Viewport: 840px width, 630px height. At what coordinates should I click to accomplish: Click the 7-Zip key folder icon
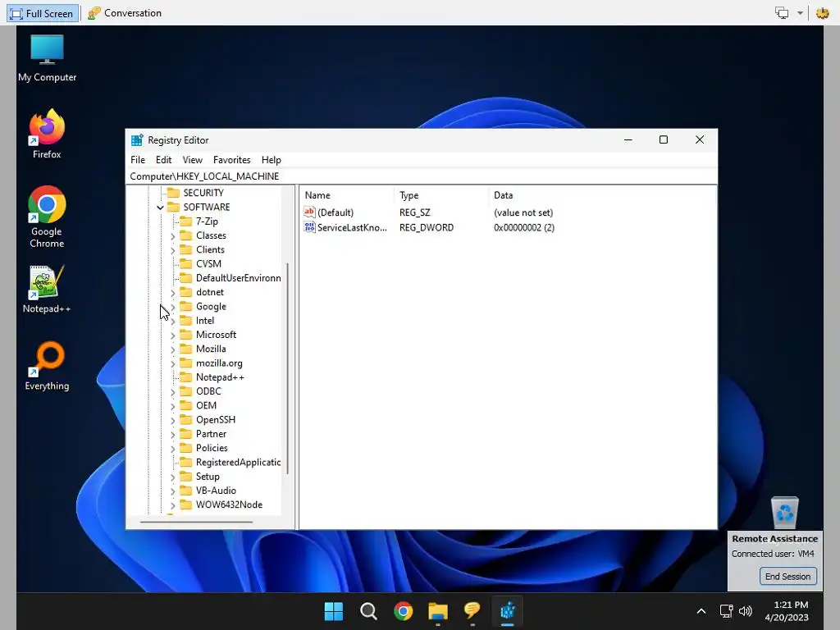[186, 221]
